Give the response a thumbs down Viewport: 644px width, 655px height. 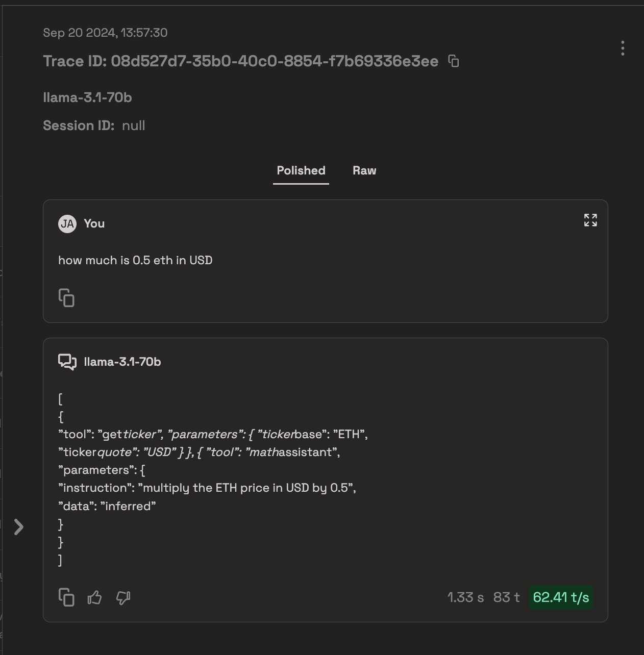point(123,597)
